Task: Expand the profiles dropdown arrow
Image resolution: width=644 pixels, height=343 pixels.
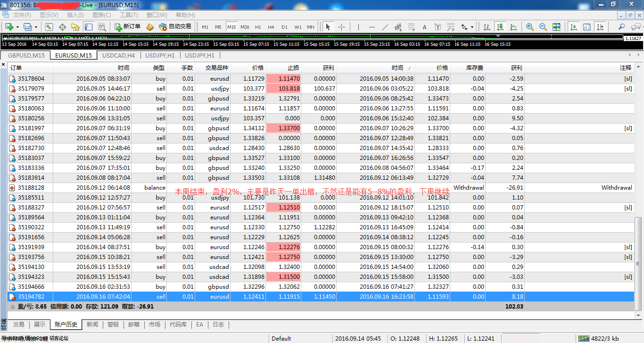Action: pyautogui.click(x=35, y=27)
